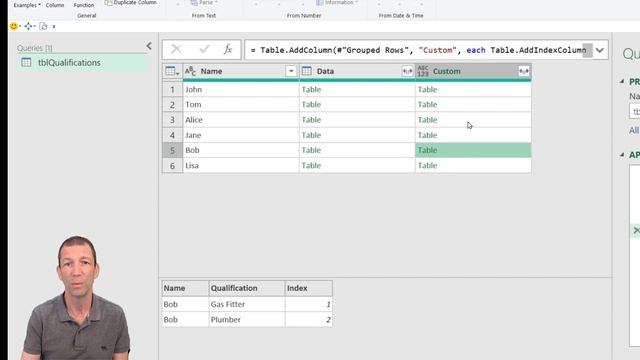
Task: Select the Name column header
Action: click(x=241, y=71)
